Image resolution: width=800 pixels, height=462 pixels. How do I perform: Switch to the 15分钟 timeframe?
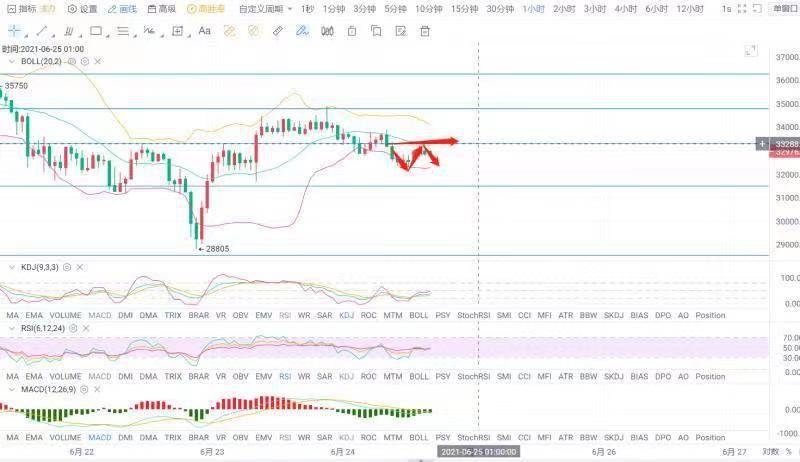[x=464, y=9]
